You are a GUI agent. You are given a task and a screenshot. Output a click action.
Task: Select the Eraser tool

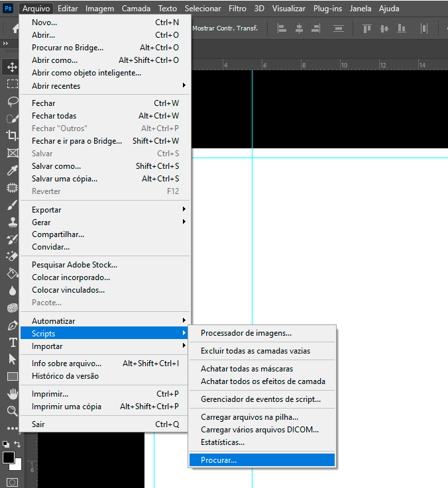pyautogui.click(x=12, y=256)
